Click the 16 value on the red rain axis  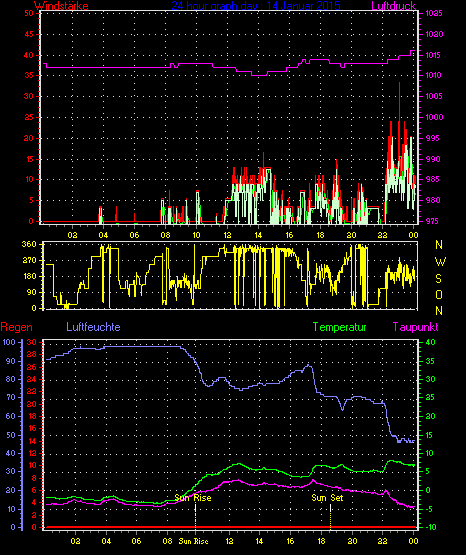click(31, 428)
